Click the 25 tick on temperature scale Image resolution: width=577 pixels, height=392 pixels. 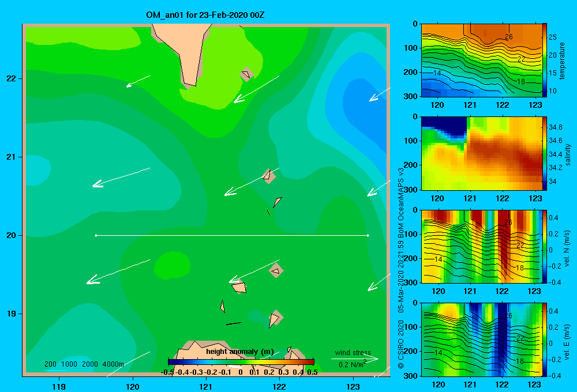pyautogui.click(x=553, y=37)
